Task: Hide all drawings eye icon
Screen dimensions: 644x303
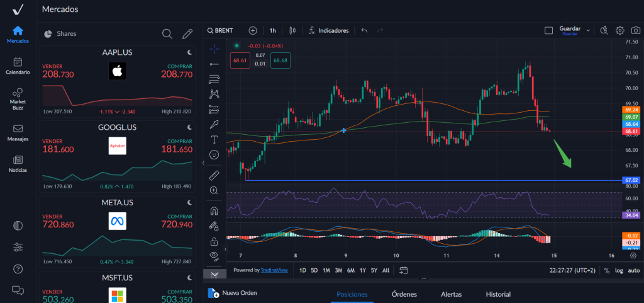Action: click(x=214, y=256)
